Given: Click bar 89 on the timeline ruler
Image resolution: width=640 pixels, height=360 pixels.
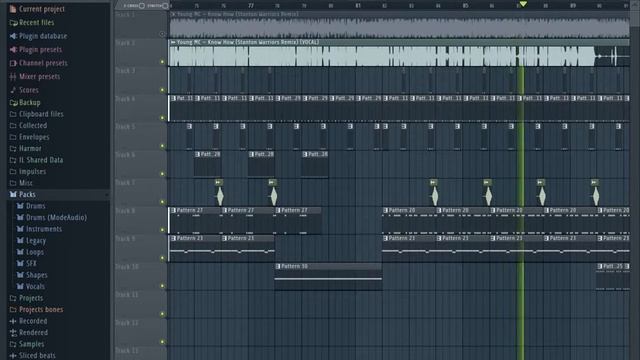Looking at the screenshot, I should (573, 6).
